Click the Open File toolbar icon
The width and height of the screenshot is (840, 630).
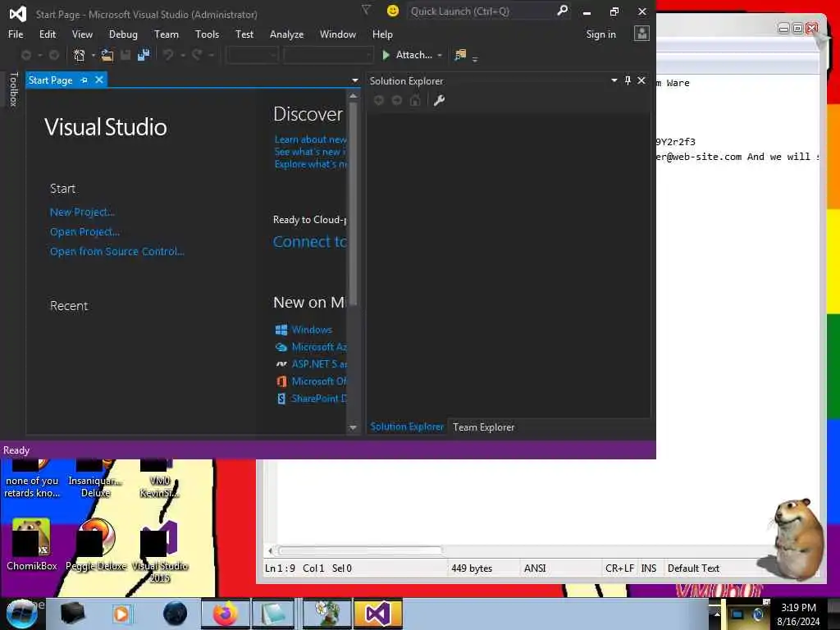[x=107, y=55]
